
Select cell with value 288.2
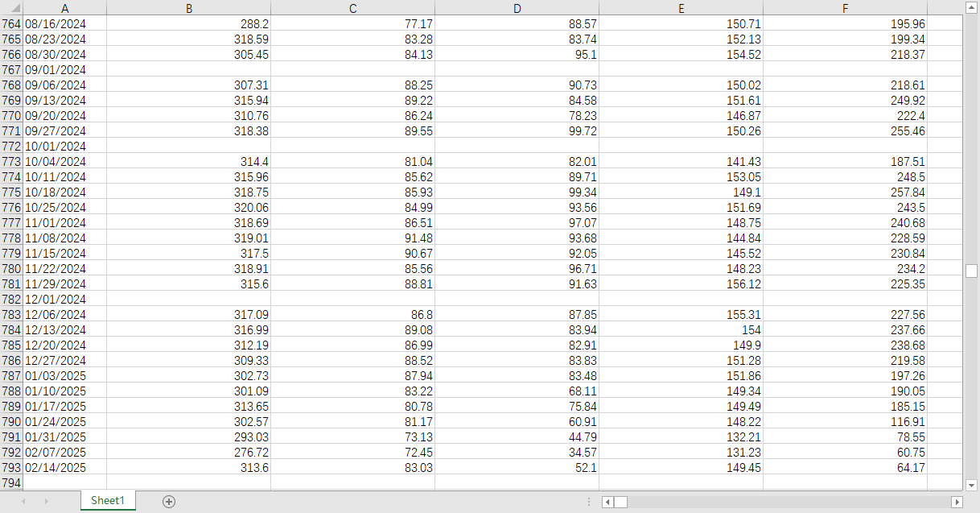(188, 24)
